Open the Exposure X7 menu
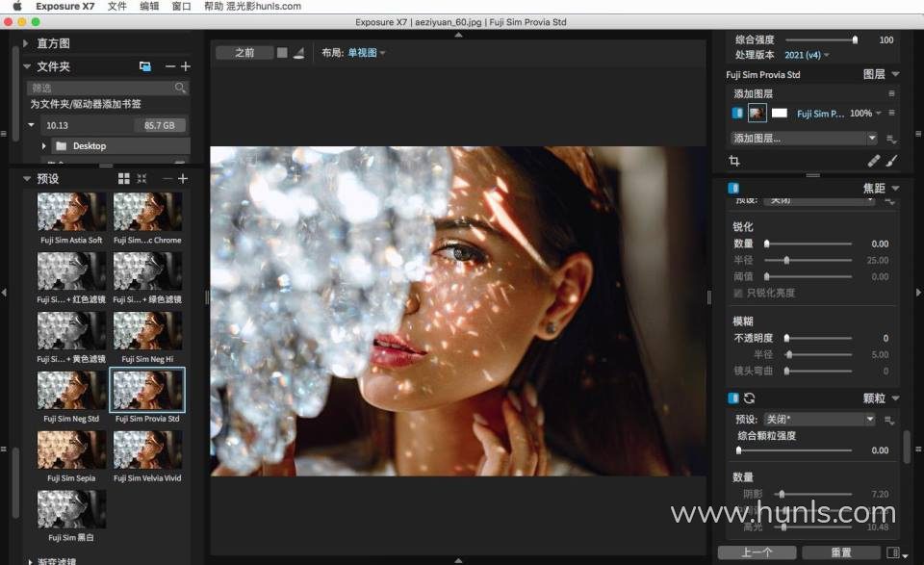This screenshot has width=924, height=565. [64, 7]
